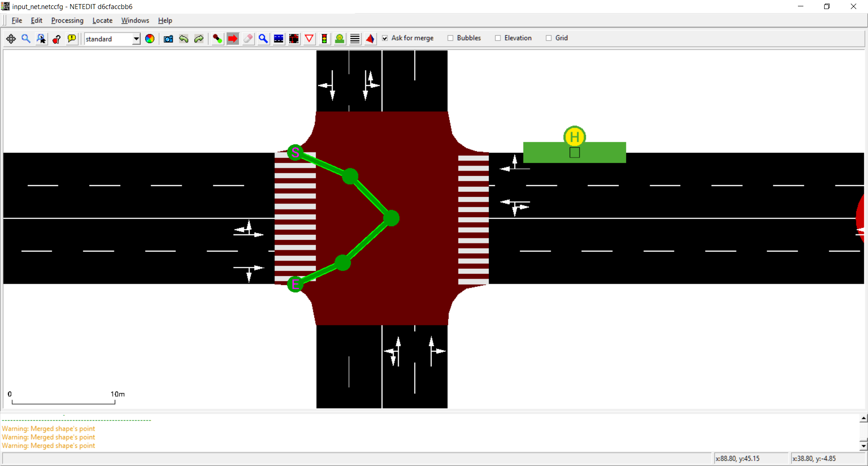This screenshot has width=868, height=466.
Task: Choose the delete mode eraser icon
Action: (x=248, y=39)
